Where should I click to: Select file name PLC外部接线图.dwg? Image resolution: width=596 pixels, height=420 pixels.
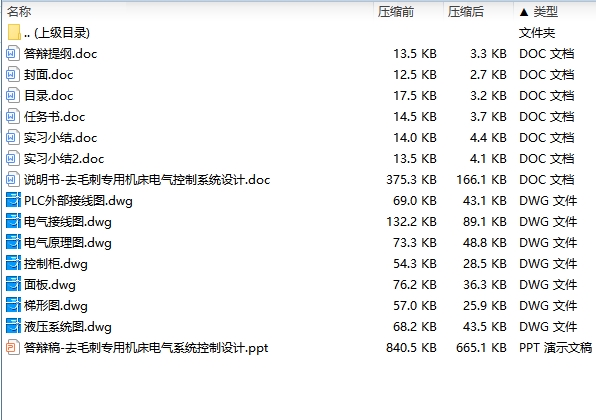click(78, 200)
